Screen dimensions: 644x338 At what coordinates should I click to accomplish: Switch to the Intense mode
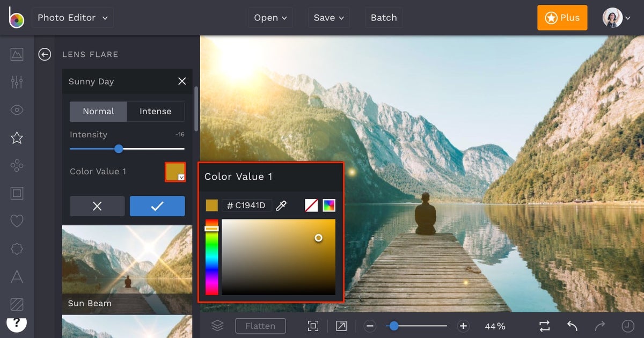click(x=156, y=112)
